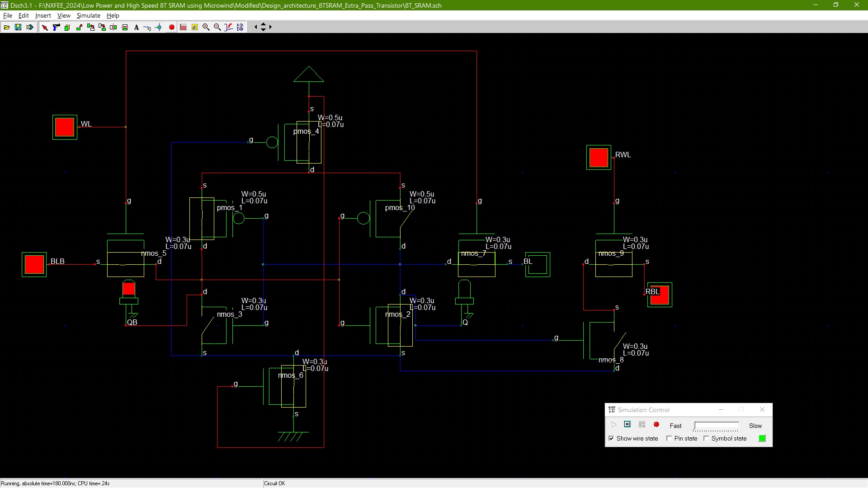Stop simulation with the red dot in Simulation Control
This screenshot has width=868, height=488.
[x=656, y=424]
